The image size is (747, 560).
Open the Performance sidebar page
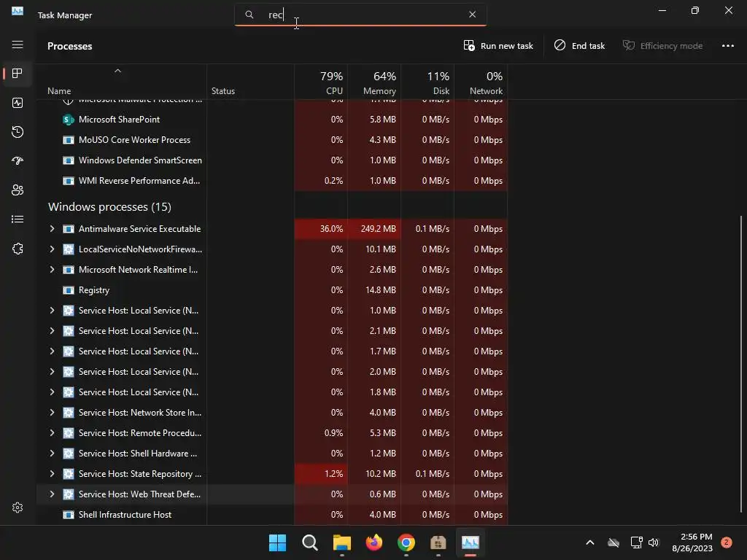coord(18,103)
